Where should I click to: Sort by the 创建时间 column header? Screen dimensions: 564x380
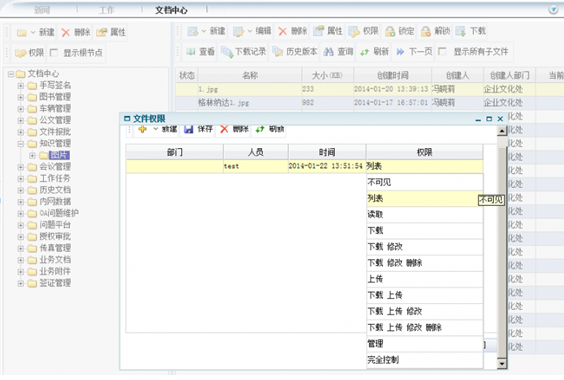(392, 76)
